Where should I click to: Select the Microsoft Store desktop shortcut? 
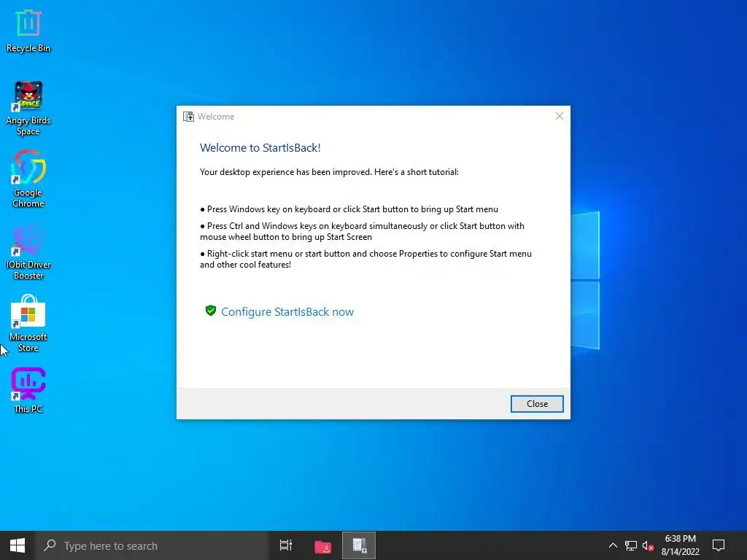click(x=28, y=323)
